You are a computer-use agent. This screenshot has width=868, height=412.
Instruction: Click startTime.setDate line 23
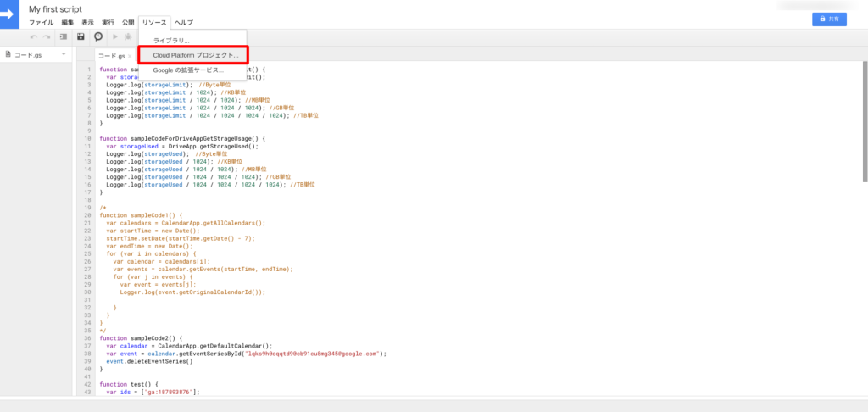click(181, 238)
